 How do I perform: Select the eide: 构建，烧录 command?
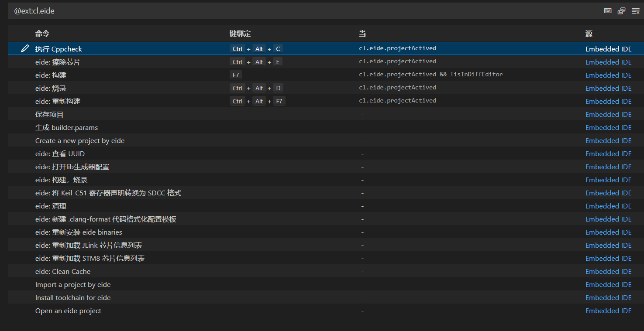point(62,180)
